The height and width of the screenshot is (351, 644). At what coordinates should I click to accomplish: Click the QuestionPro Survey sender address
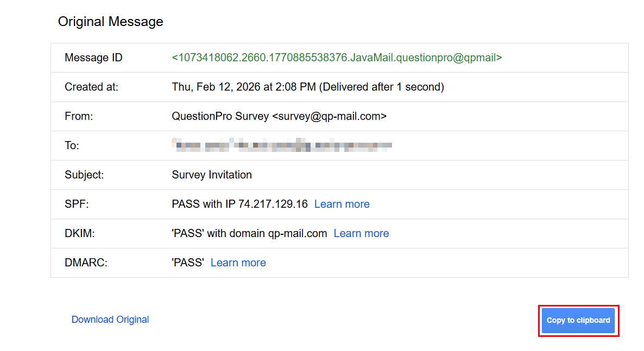pyautogui.click(x=279, y=116)
